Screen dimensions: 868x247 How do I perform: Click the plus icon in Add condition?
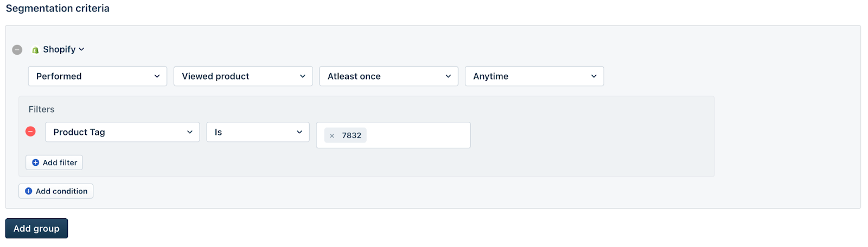[29, 191]
